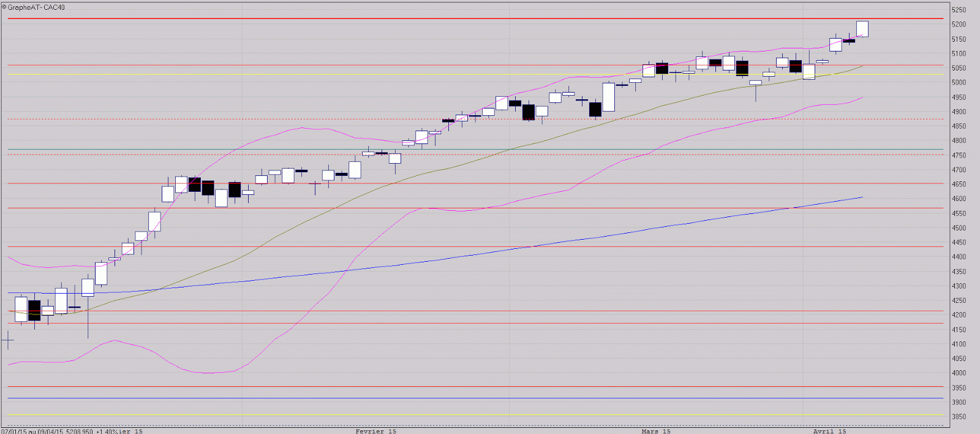Screen dimensions: 980x434
Task: Click the 4300 price axis label
Action: [959, 286]
